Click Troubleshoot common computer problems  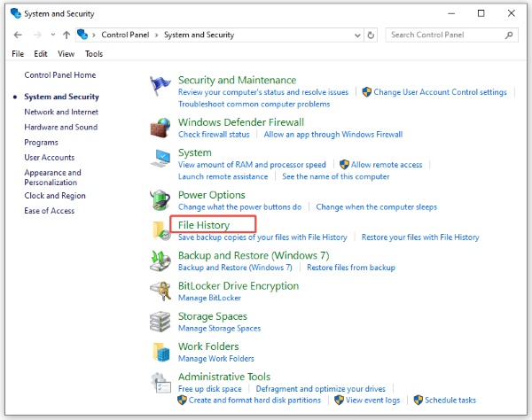tap(254, 104)
